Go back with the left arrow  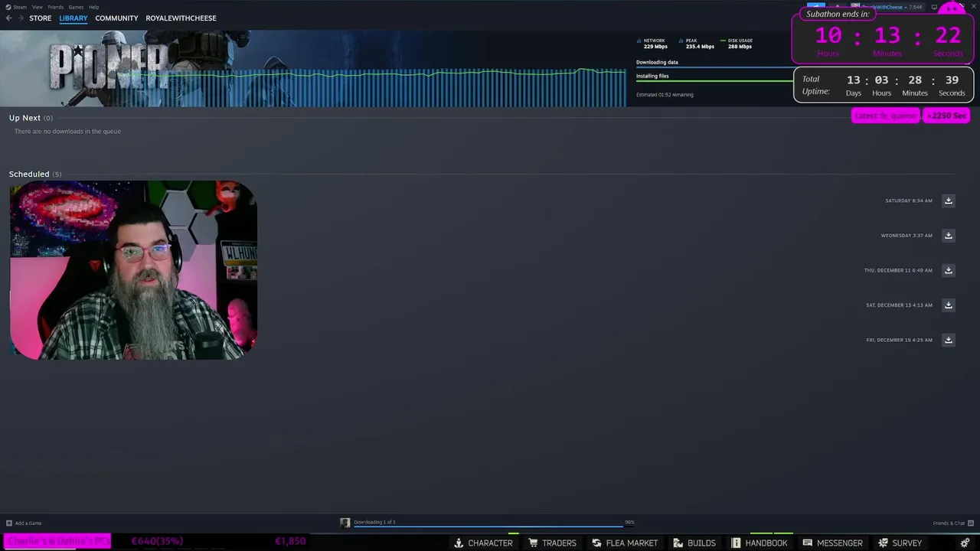(9, 18)
